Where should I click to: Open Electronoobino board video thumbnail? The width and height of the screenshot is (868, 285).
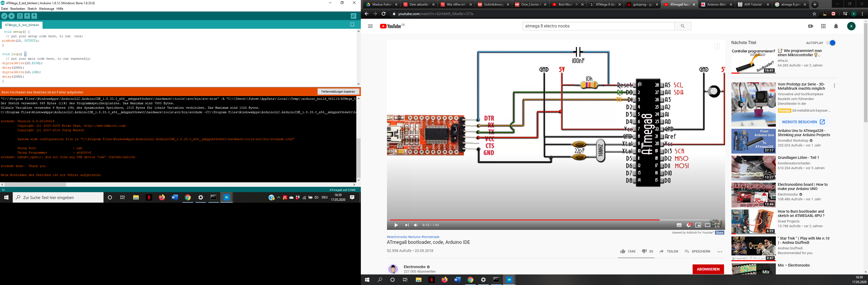click(753, 195)
